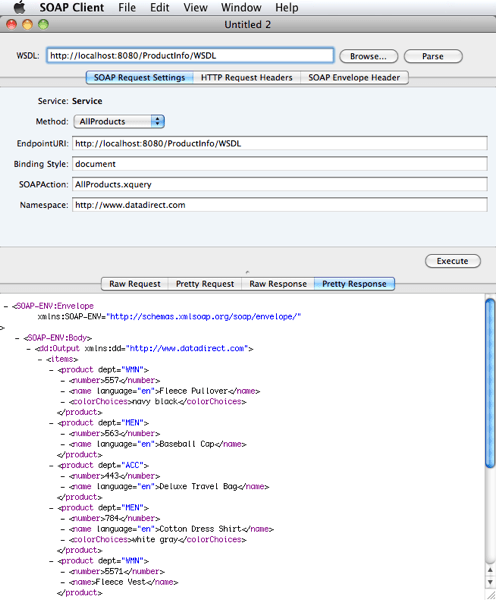Open the Method dropdown showing AllProducts

tap(119, 122)
